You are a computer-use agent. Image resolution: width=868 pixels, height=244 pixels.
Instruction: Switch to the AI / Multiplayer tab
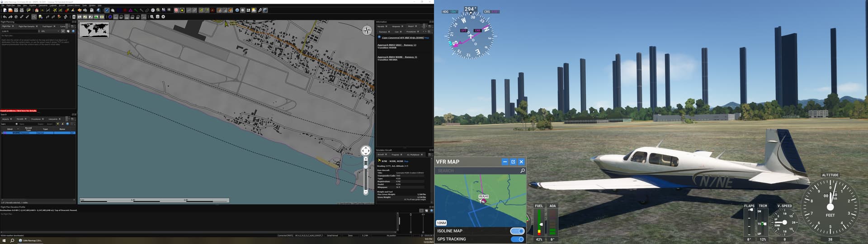tap(413, 155)
